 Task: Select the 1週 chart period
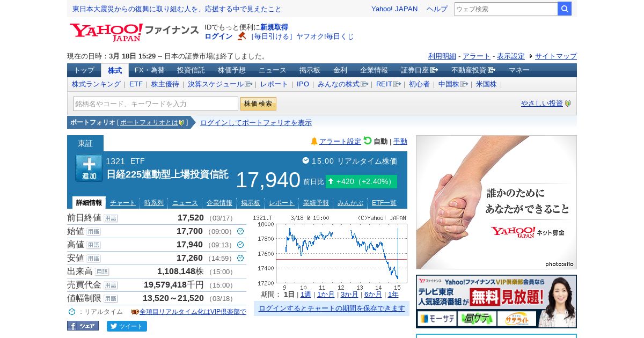point(306,295)
